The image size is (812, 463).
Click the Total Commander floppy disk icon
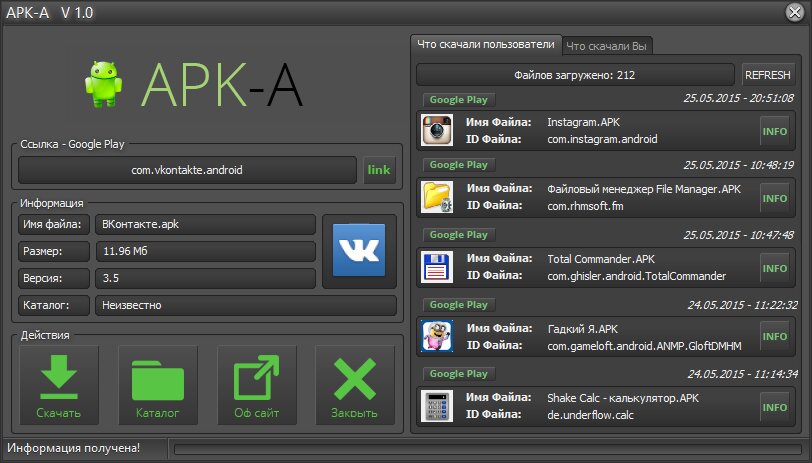point(438,268)
